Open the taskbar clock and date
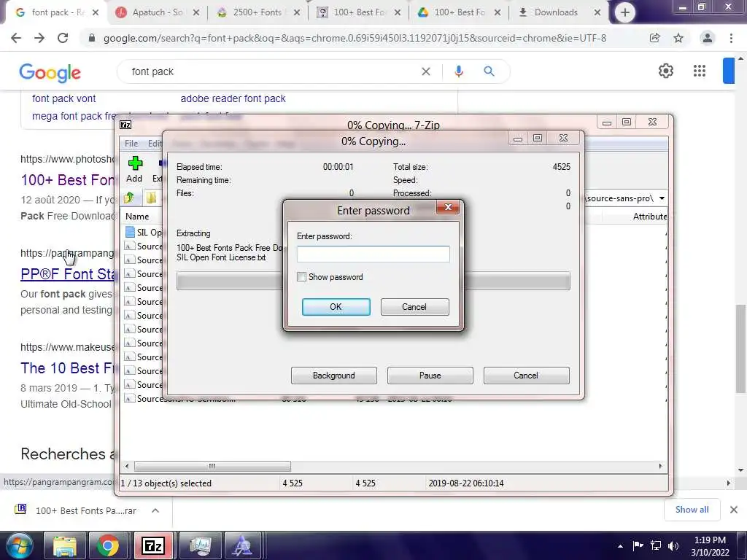This screenshot has width=747, height=560. 710,546
